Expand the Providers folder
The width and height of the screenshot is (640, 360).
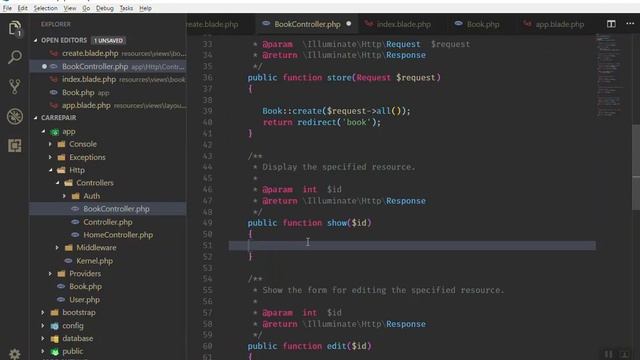tap(50, 273)
